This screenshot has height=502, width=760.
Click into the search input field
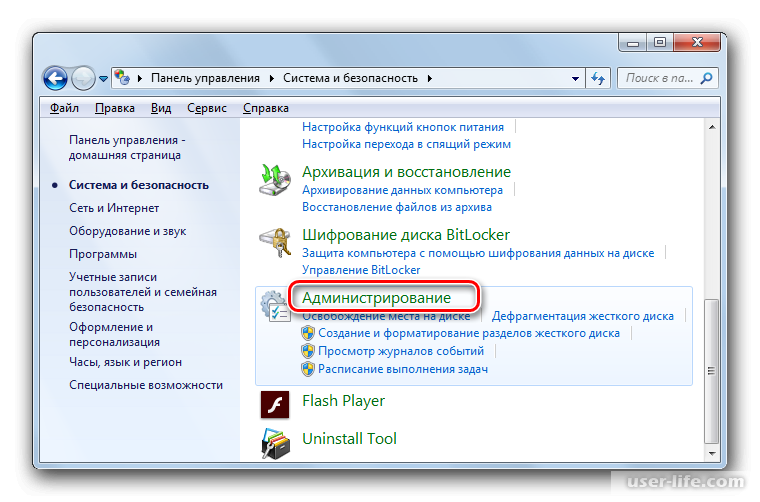click(659, 78)
